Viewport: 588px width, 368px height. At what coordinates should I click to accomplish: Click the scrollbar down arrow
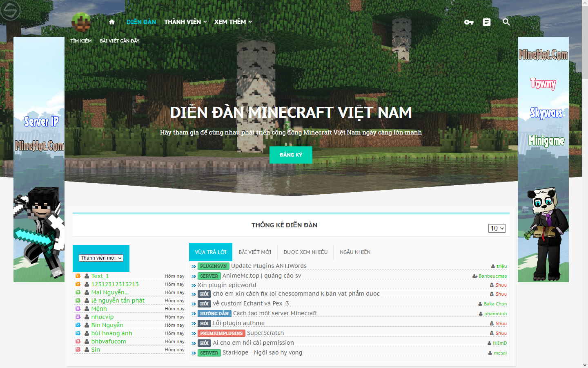click(x=585, y=365)
